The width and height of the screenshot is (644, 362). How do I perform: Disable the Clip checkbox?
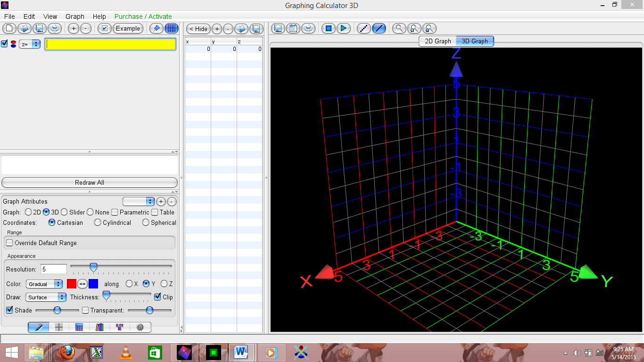[157, 297]
